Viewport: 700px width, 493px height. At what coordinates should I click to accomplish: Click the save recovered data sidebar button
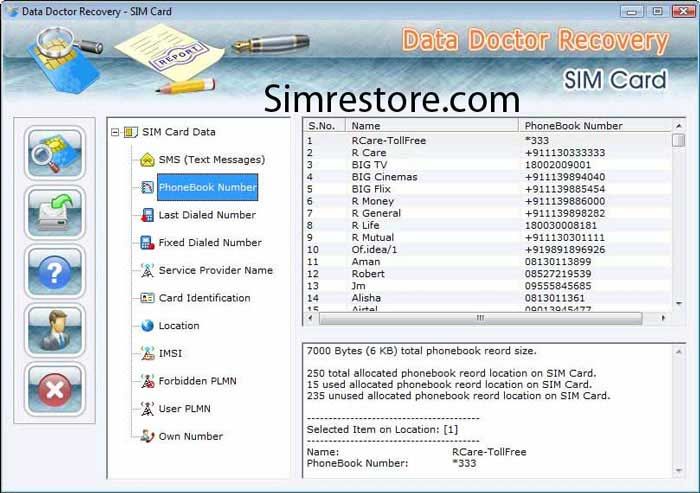54,213
